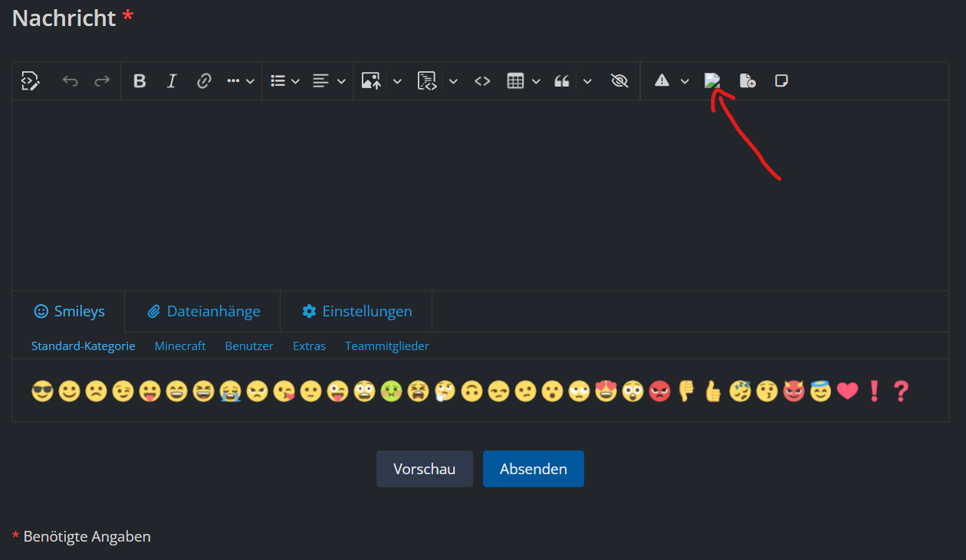Click the insert link icon

(204, 81)
